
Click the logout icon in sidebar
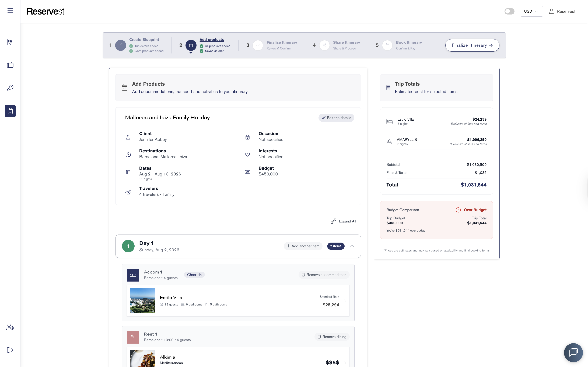[10, 350]
